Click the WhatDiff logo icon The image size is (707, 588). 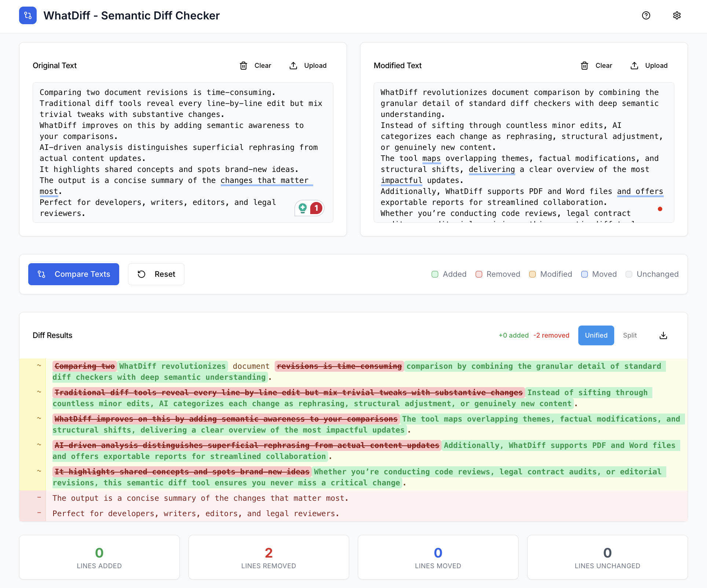click(x=28, y=15)
